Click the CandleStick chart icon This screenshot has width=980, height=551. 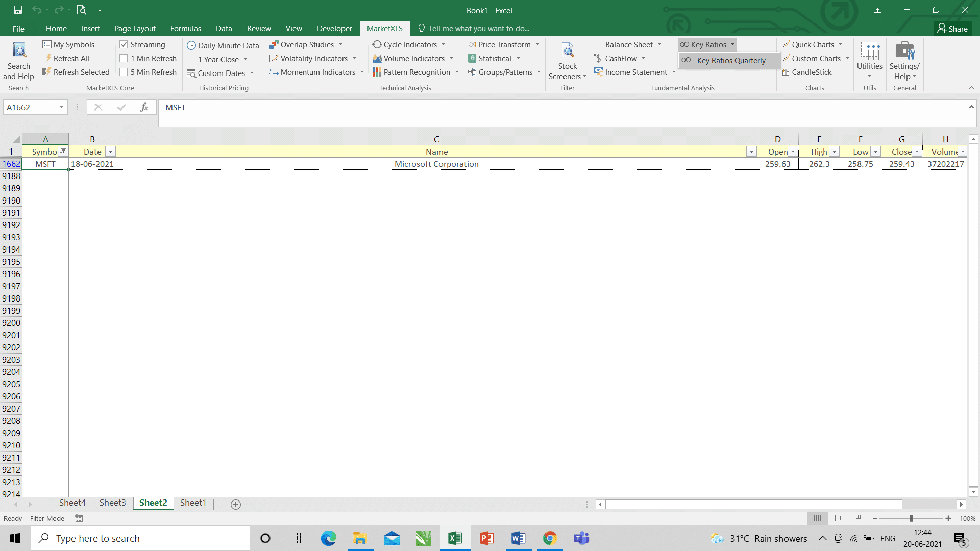coord(786,72)
